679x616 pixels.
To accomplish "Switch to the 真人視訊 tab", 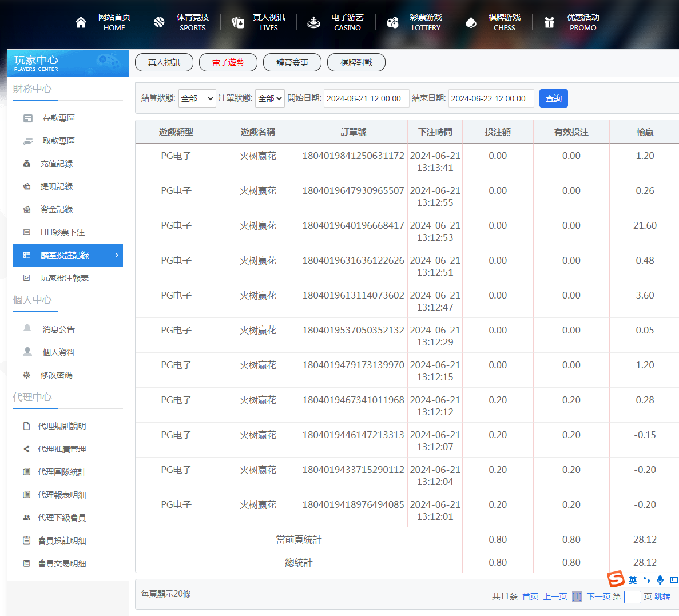I will (164, 62).
